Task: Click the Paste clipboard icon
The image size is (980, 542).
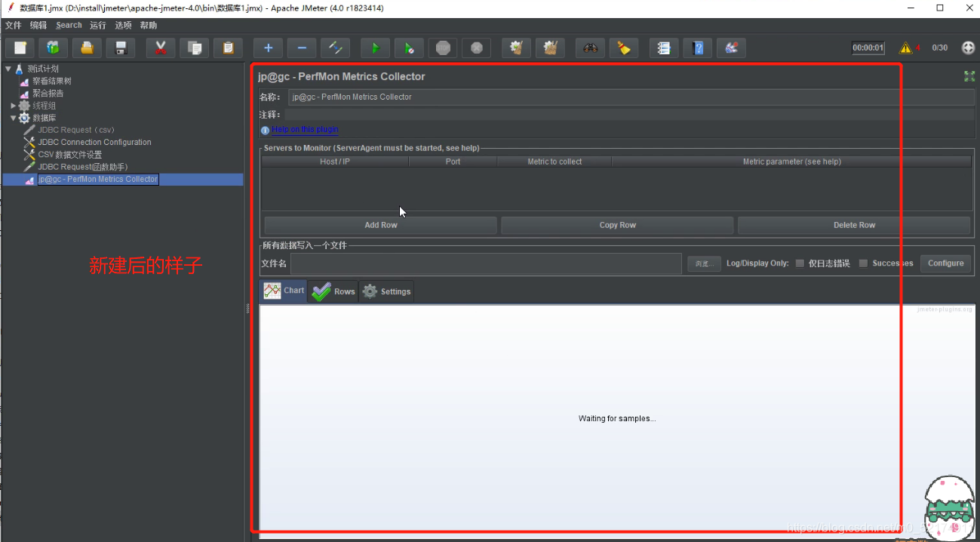Action: [228, 48]
